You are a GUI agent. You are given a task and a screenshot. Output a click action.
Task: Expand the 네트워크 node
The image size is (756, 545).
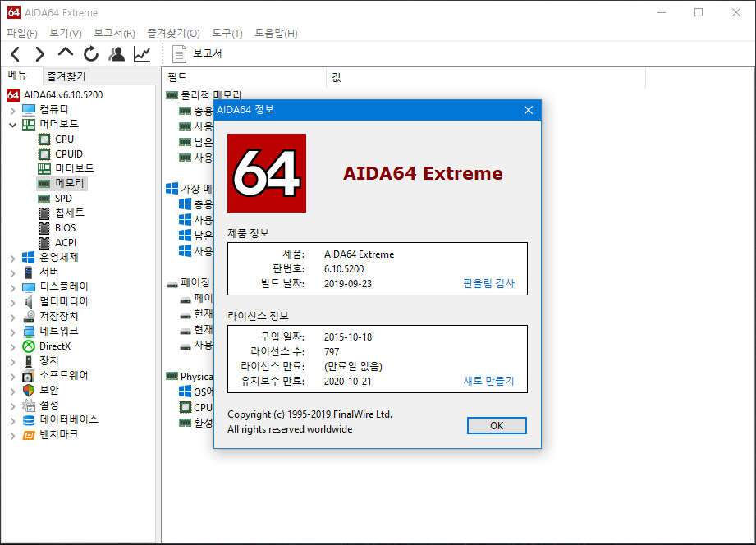pos(12,332)
